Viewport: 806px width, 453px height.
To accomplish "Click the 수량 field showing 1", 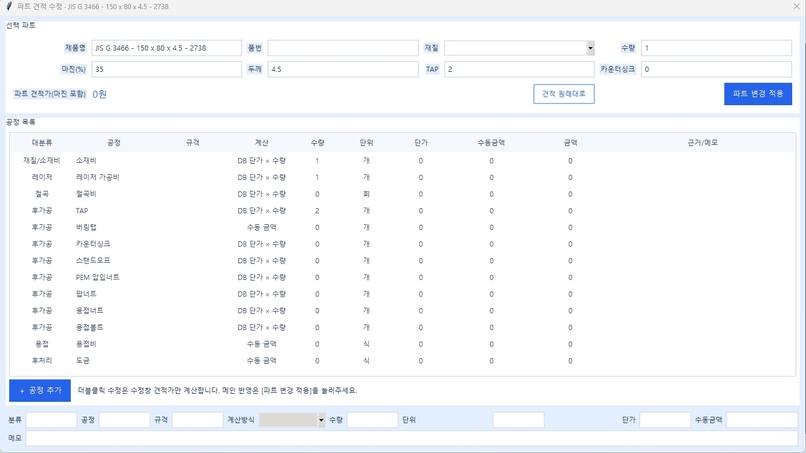I will (716, 48).
